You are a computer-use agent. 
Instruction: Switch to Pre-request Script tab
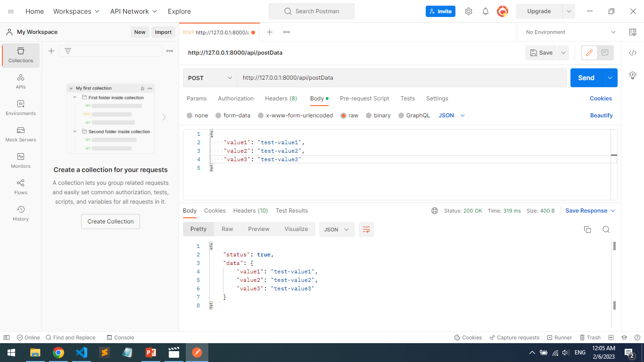(x=364, y=99)
